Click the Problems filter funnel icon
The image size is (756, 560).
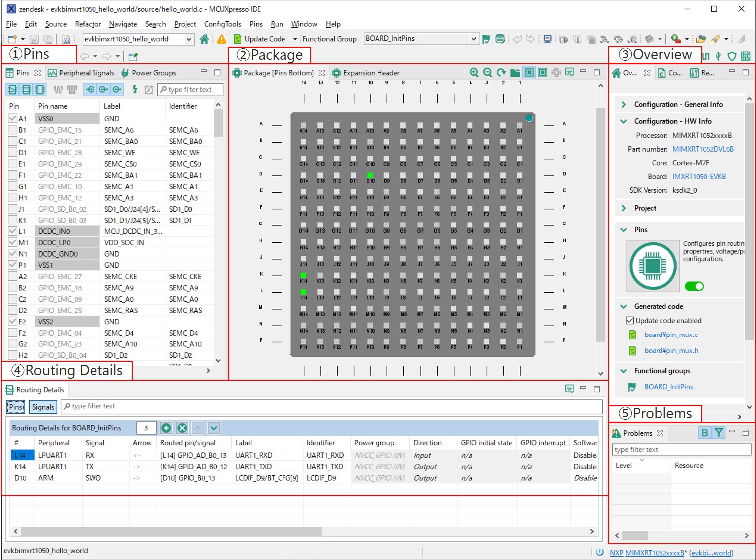pyautogui.click(x=719, y=433)
